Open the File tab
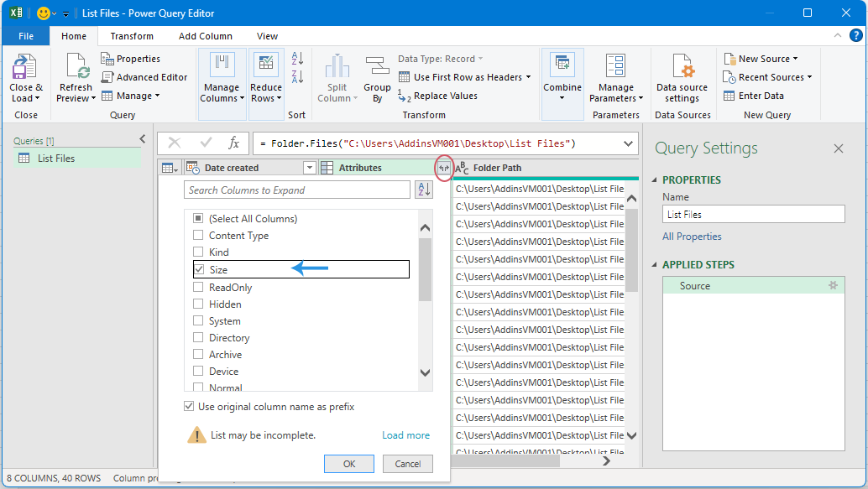The image size is (868, 489). click(x=26, y=36)
